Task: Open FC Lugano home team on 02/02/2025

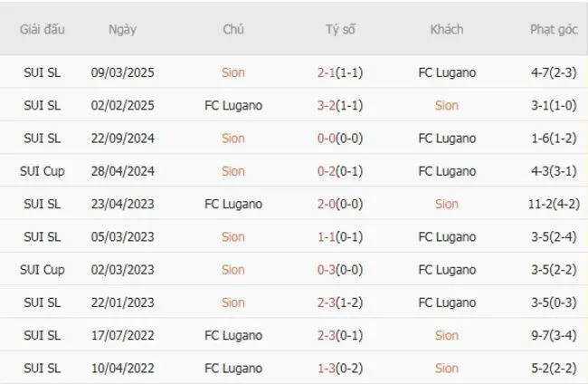Action: click(233, 105)
